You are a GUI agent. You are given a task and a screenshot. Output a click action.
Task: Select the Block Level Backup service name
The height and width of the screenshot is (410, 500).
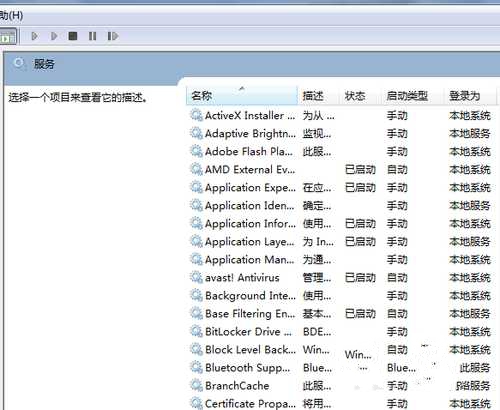coord(250,349)
